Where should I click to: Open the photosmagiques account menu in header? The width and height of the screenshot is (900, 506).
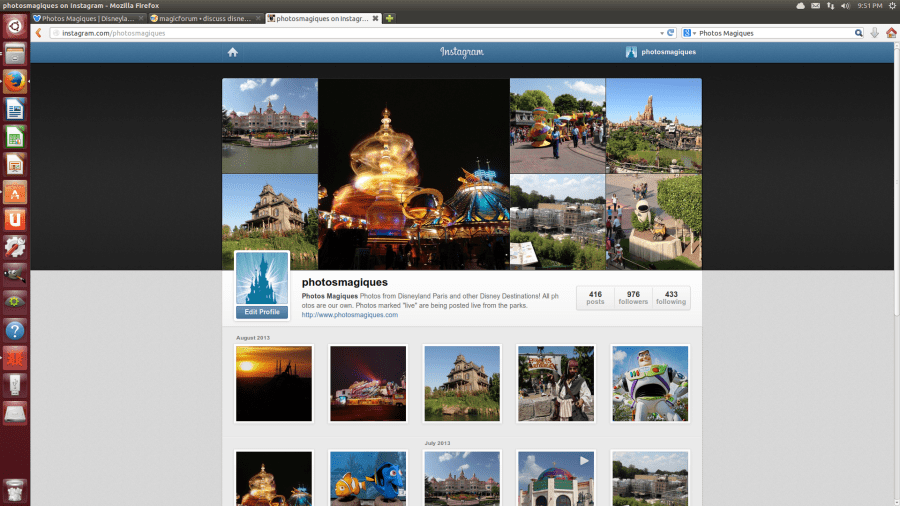click(x=661, y=52)
